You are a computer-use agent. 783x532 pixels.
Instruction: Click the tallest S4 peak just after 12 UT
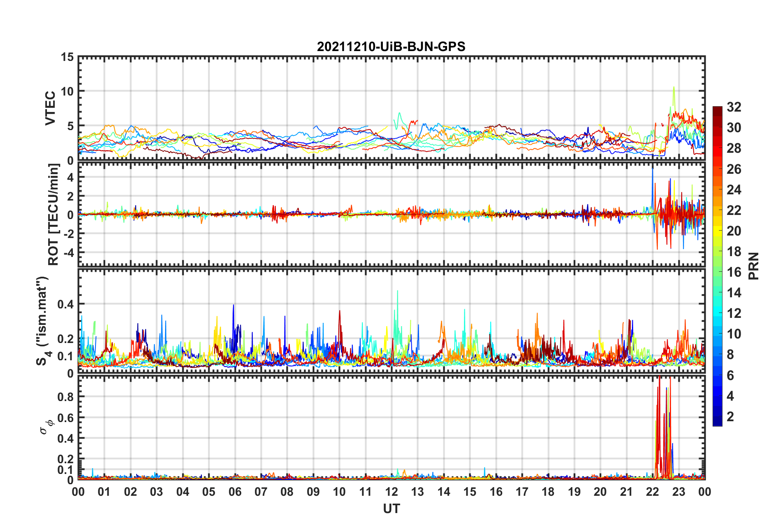(397, 292)
